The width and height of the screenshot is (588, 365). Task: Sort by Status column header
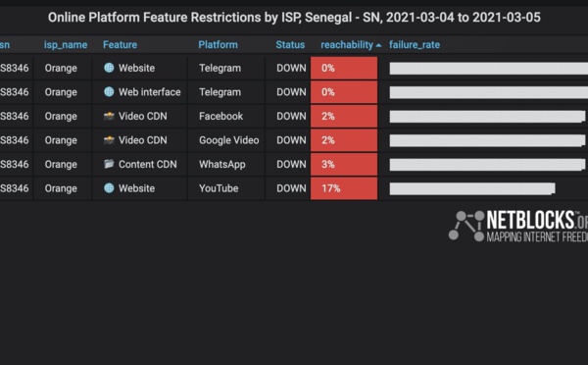pos(290,45)
